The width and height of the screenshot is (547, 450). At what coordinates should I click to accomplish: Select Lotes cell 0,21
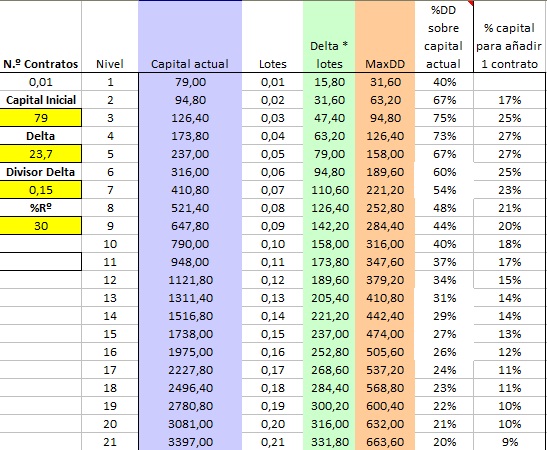click(272, 442)
